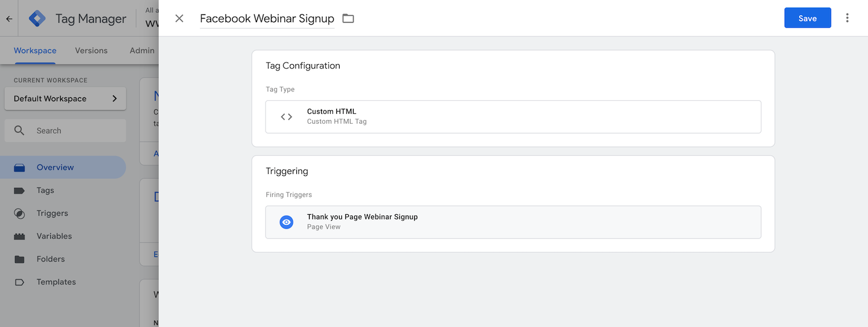This screenshot has height=327, width=868.
Task: Click the Folders icon in sidebar
Action: pyautogui.click(x=19, y=259)
